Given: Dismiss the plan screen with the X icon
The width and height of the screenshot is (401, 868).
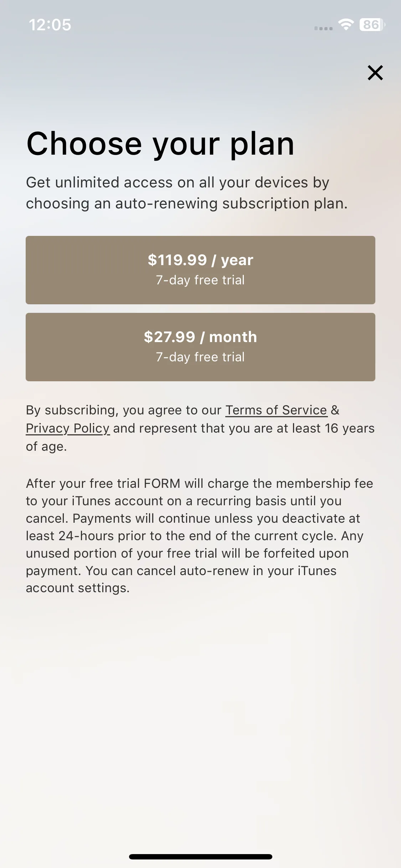Looking at the screenshot, I should [x=375, y=73].
